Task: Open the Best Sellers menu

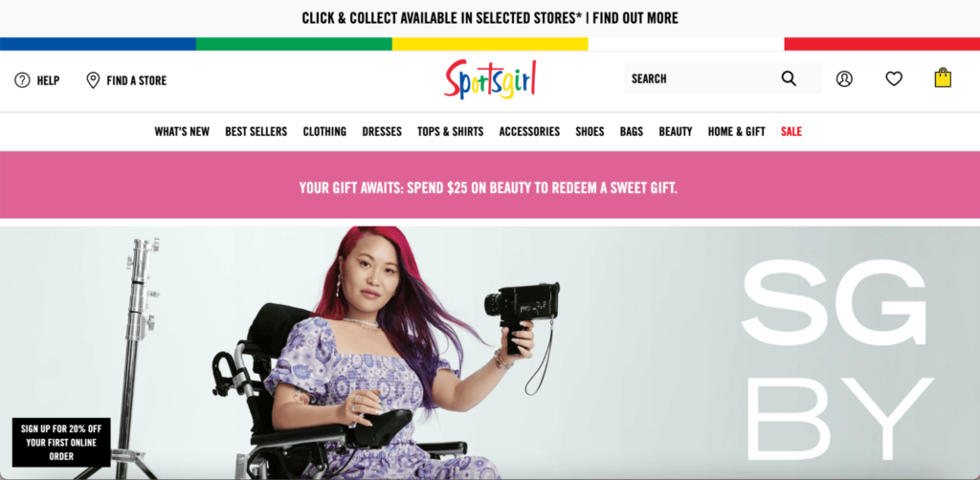Action: coord(256,132)
